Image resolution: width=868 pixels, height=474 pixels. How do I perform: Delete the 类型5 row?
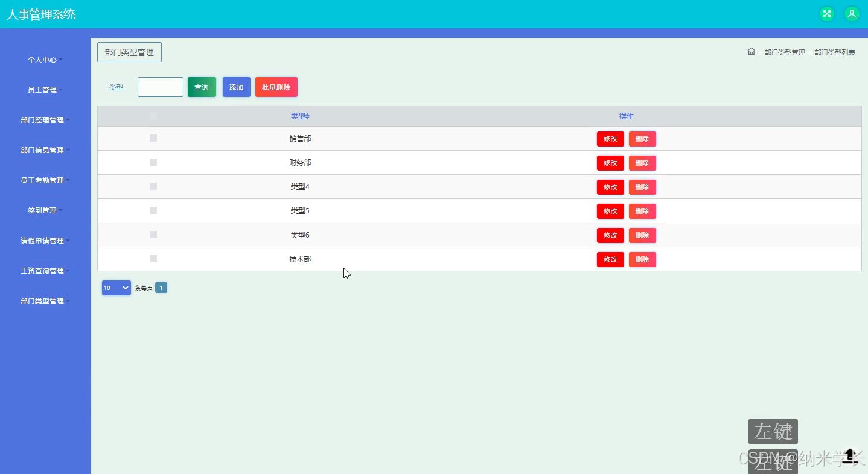point(642,211)
